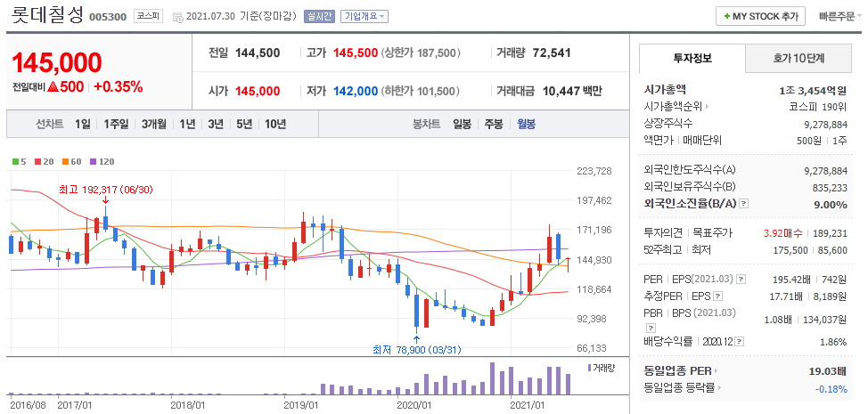This screenshot has width=868, height=414.
Task: Open the 시가총액순위 link
Action: point(674,107)
